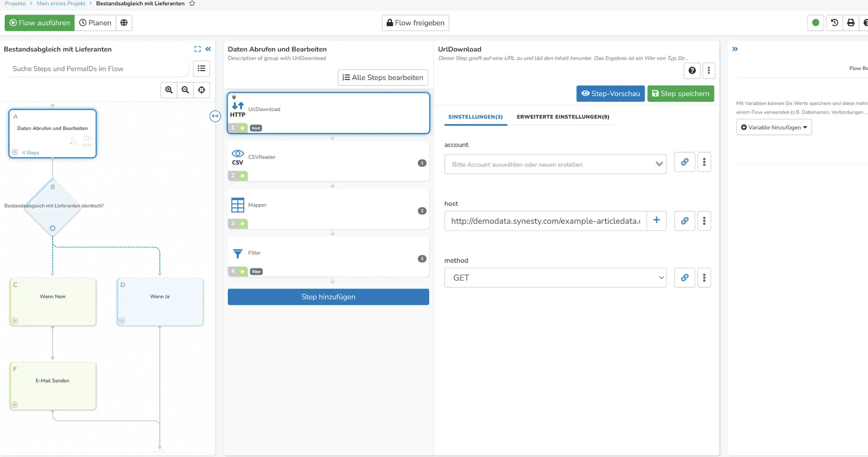The height and width of the screenshot is (457, 868).
Task: Select node F E-Mail Senden
Action: [53, 386]
